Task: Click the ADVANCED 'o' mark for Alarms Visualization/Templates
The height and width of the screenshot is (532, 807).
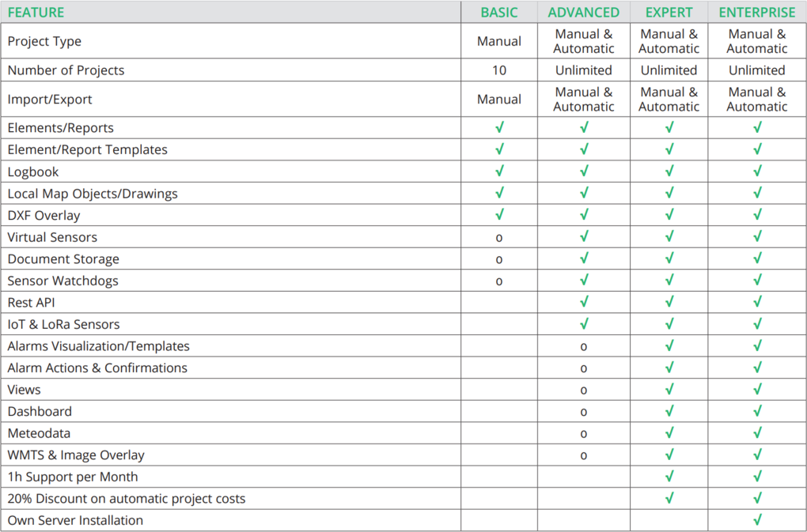Action: pos(584,347)
